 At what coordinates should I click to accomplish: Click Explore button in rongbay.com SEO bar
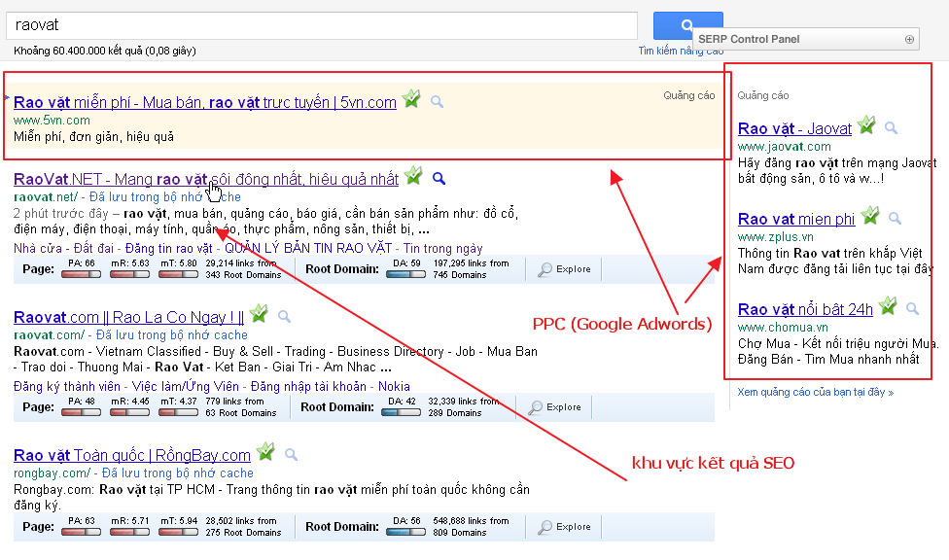point(564,527)
